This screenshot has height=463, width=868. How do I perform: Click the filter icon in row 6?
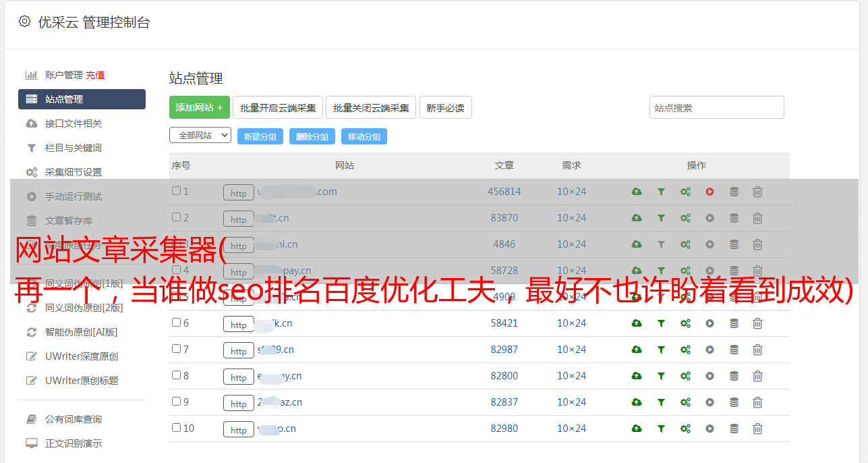coord(661,323)
